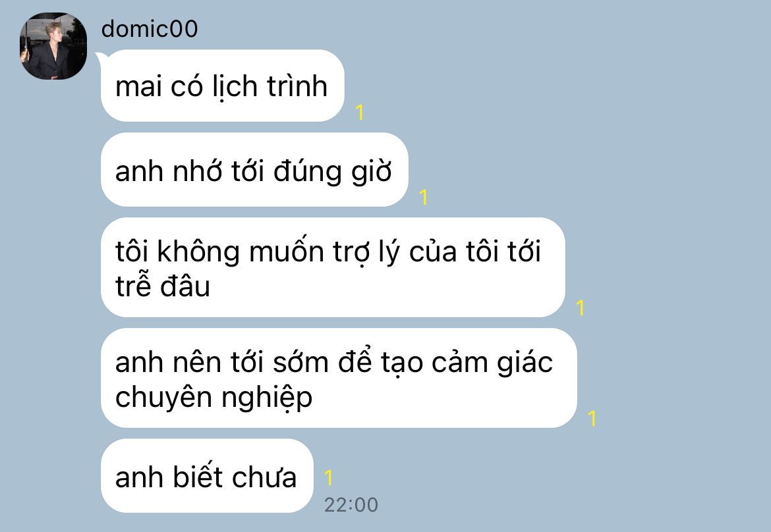Click read count beside the "trễ đâu" message

(580, 308)
